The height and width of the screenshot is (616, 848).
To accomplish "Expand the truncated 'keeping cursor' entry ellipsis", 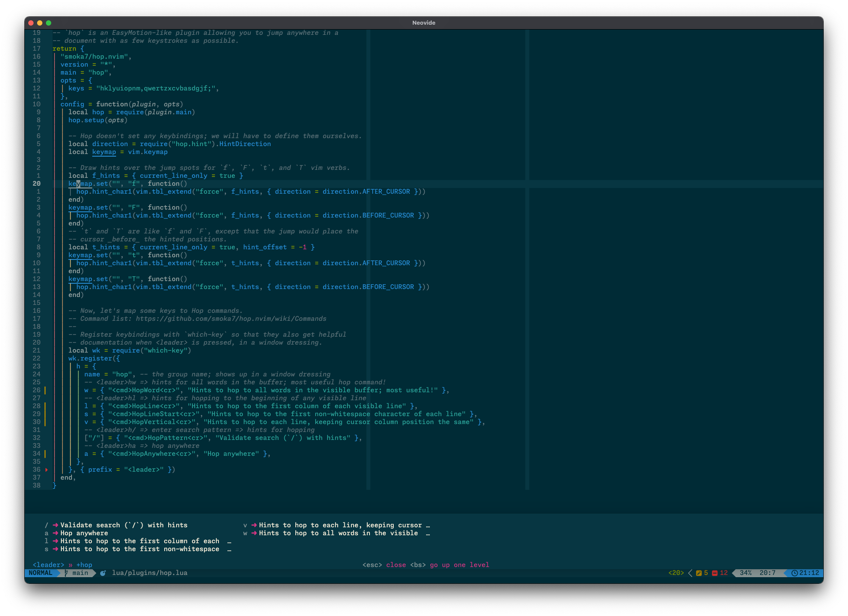I will click(x=428, y=525).
